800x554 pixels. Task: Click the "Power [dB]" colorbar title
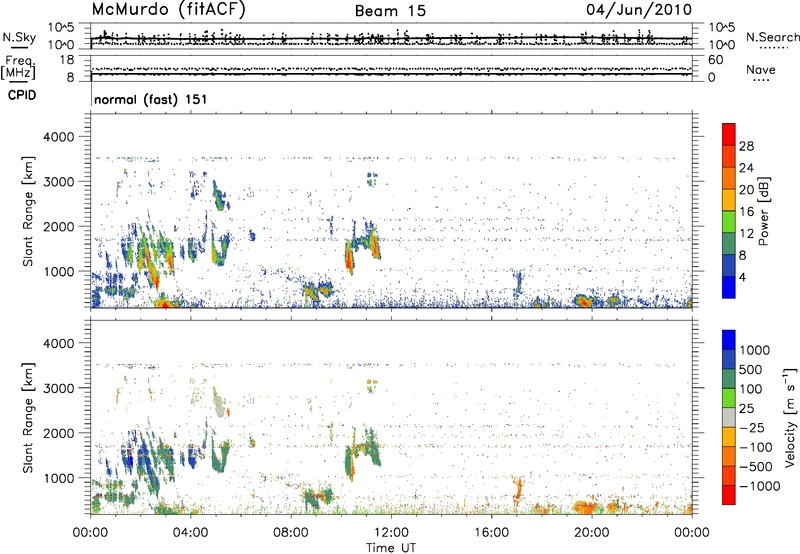tap(763, 211)
